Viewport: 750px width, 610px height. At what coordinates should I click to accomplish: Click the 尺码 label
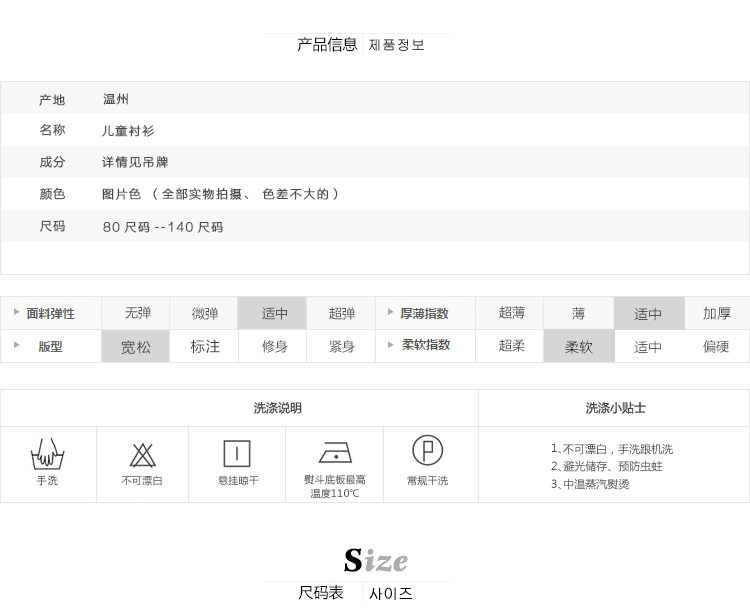(x=52, y=226)
